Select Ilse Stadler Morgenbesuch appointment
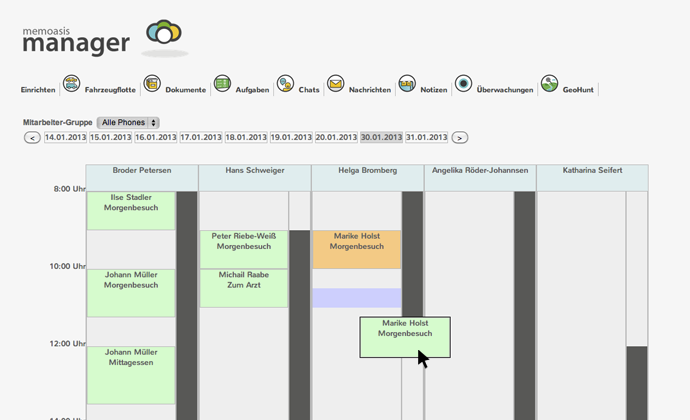Image resolution: width=690 pixels, height=420 pixels. point(131,210)
